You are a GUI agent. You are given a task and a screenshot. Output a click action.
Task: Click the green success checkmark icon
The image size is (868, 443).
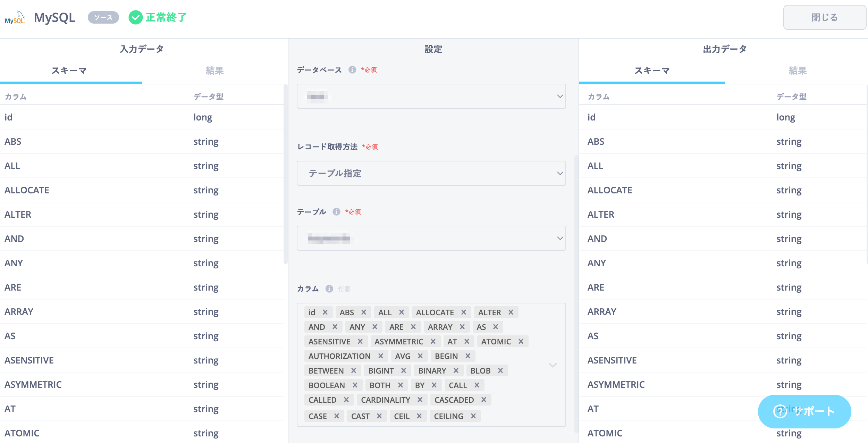(x=135, y=17)
